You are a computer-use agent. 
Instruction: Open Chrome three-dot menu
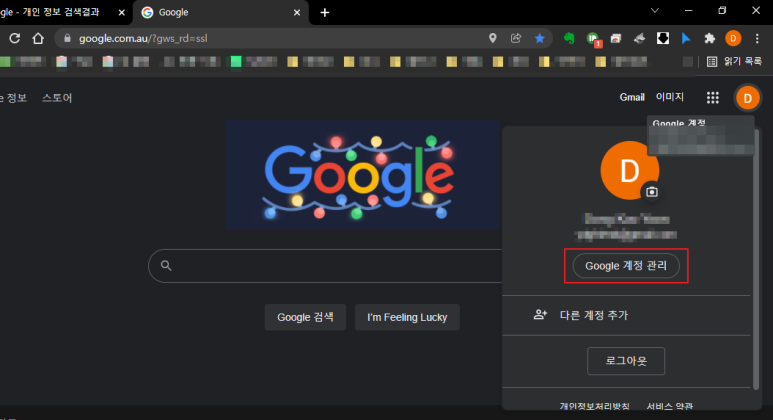pos(757,38)
